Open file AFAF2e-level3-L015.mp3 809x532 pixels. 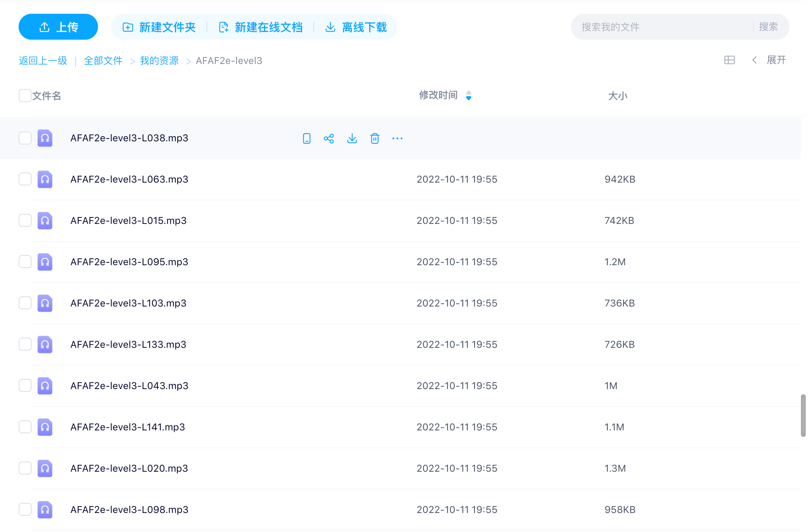128,221
